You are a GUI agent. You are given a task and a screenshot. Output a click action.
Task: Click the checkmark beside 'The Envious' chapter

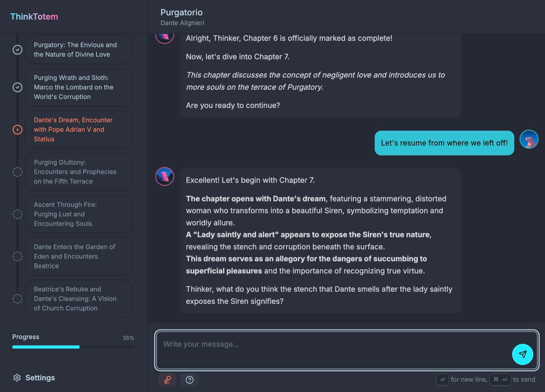tap(17, 50)
